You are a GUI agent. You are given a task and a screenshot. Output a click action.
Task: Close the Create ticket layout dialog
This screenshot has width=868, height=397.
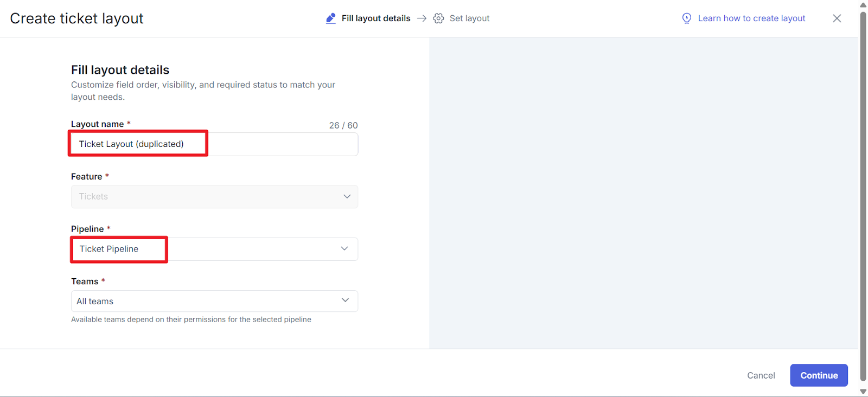(x=837, y=18)
